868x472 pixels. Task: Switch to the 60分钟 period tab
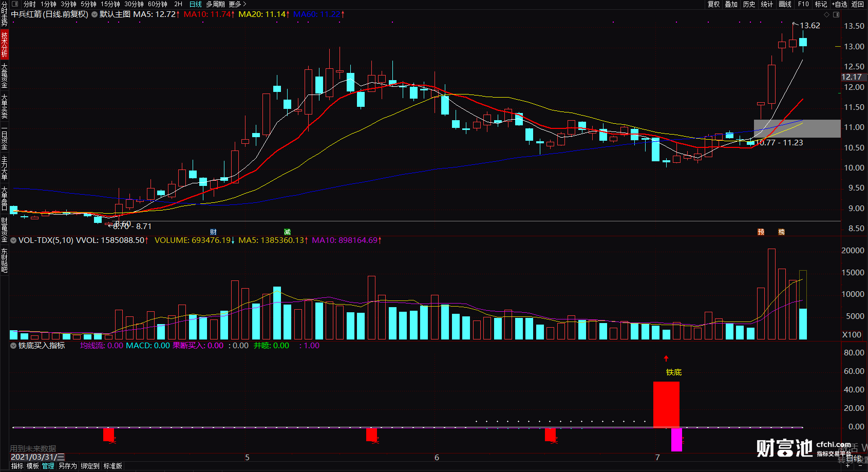coord(158,4)
